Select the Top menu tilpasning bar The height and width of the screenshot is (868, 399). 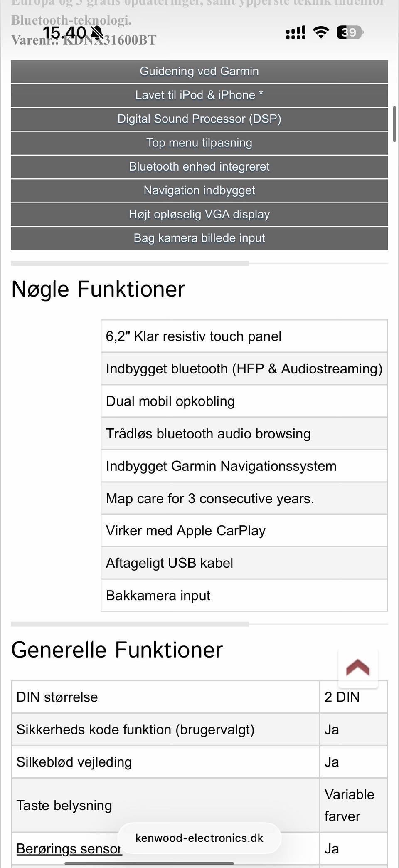click(199, 143)
